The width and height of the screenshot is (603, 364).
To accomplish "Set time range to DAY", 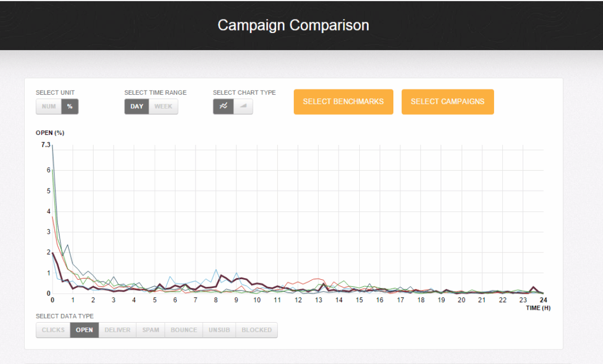I will coord(137,107).
